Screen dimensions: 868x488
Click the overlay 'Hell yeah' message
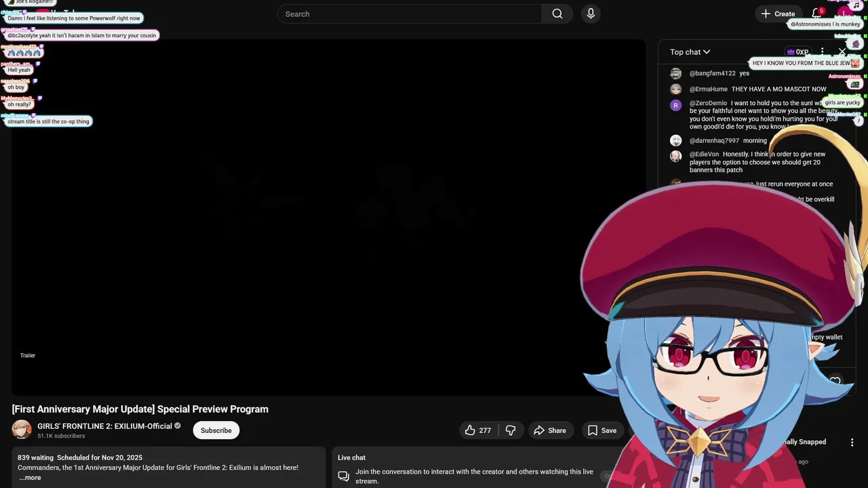tap(19, 70)
